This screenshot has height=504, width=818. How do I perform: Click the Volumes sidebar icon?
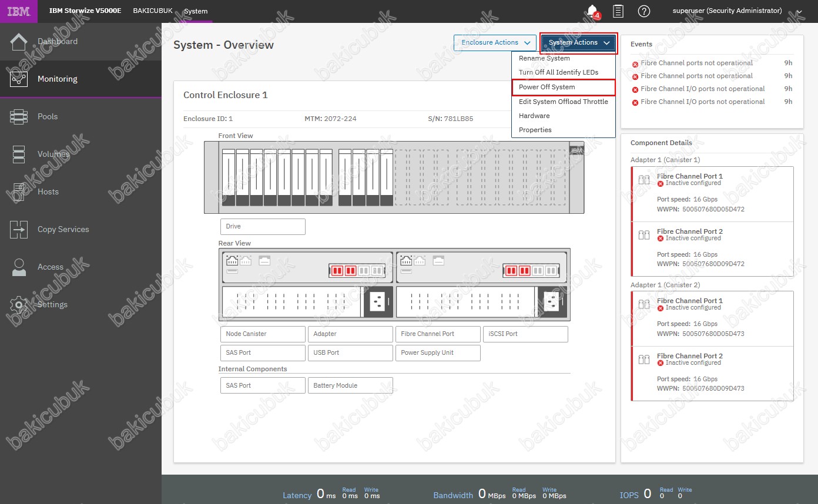(19, 154)
